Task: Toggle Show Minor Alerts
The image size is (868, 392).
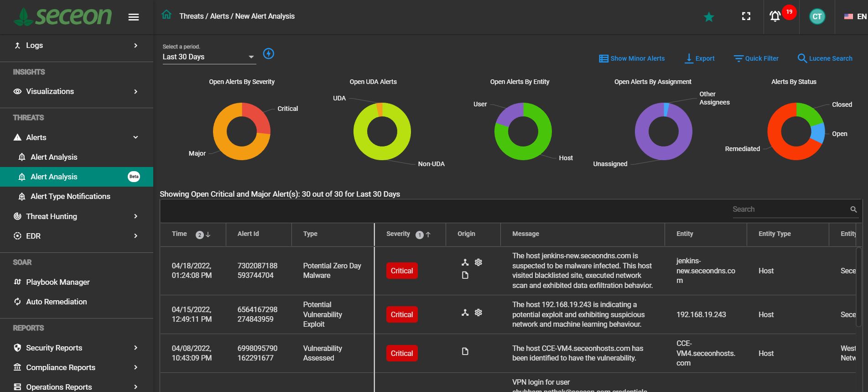Action: pos(632,58)
